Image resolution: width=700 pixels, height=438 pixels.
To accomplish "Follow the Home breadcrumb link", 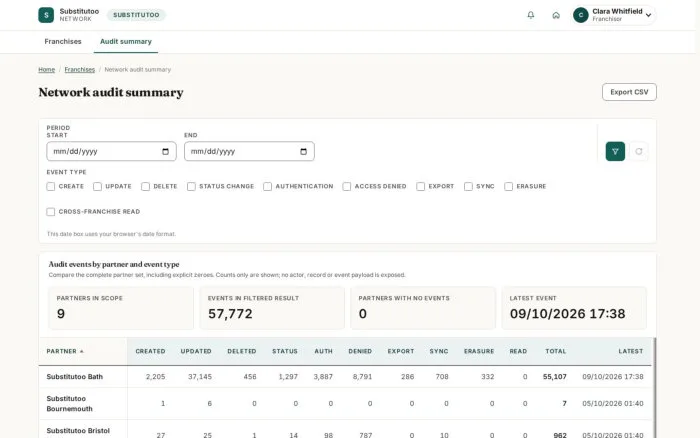I will pyautogui.click(x=46, y=70).
